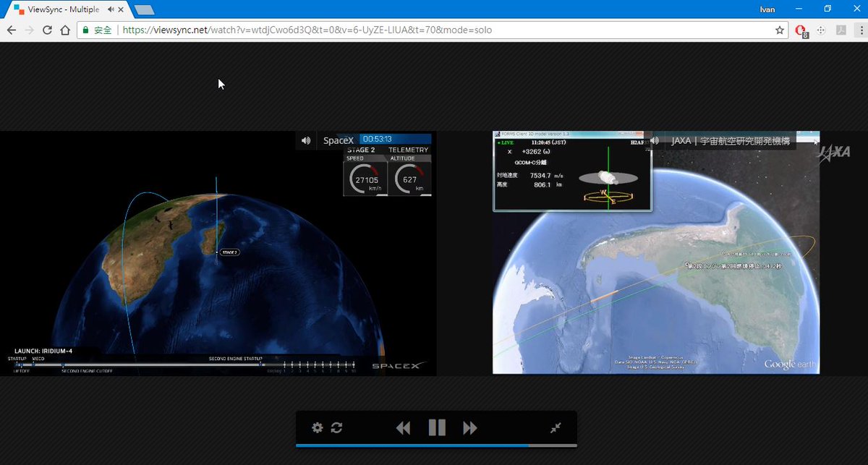Screen dimensions: 868x465
Task: Click the JAXA Google Earth video
Action: click(x=656, y=253)
